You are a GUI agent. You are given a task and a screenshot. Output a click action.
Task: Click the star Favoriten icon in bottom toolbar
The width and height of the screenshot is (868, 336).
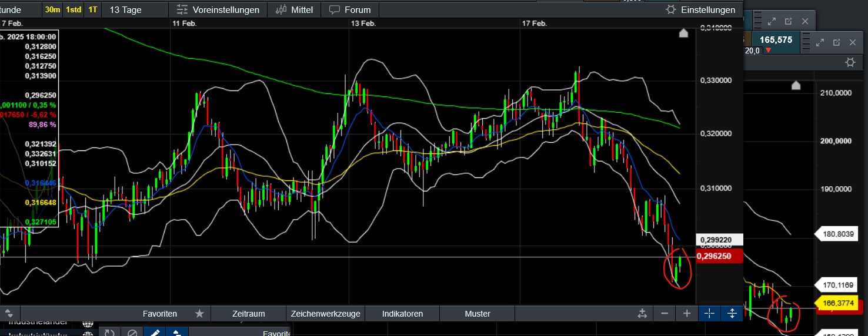point(199,314)
